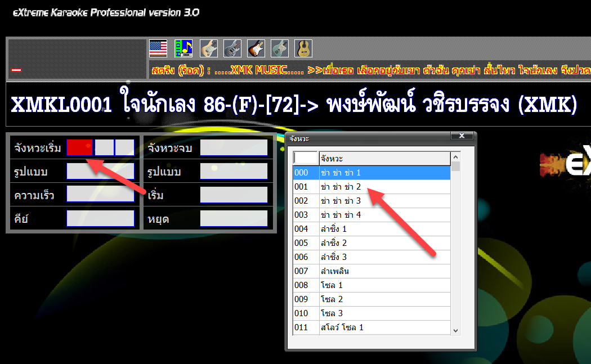The width and height of the screenshot is (591, 364).
Task: Click the red จังหวะเริ่ม first field
Action: click(x=79, y=147)
